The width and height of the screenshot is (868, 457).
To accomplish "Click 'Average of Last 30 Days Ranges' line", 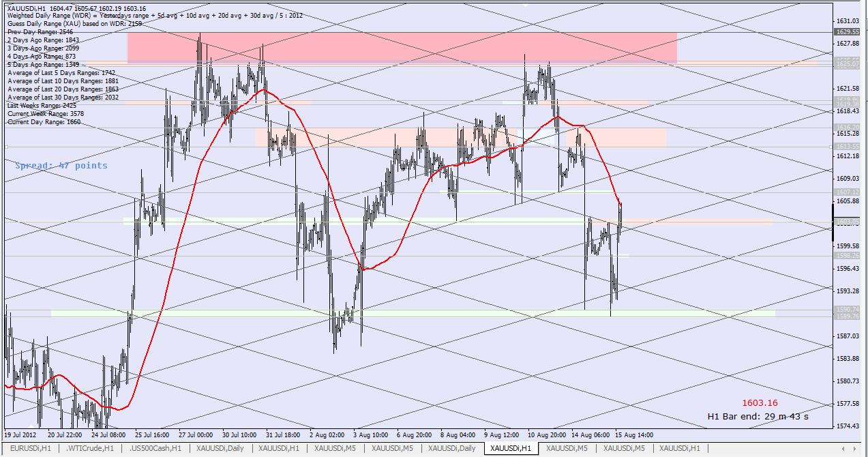I will tap(63, 98).
